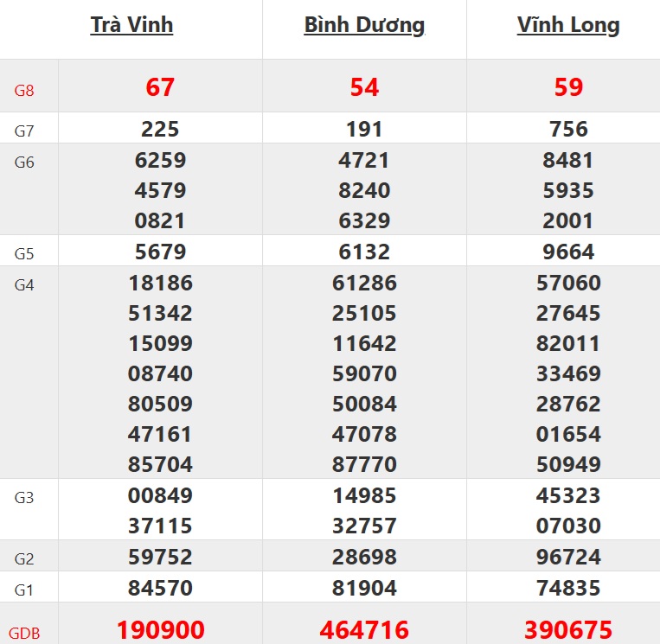Select G5 number 6132

click(364, 252)
